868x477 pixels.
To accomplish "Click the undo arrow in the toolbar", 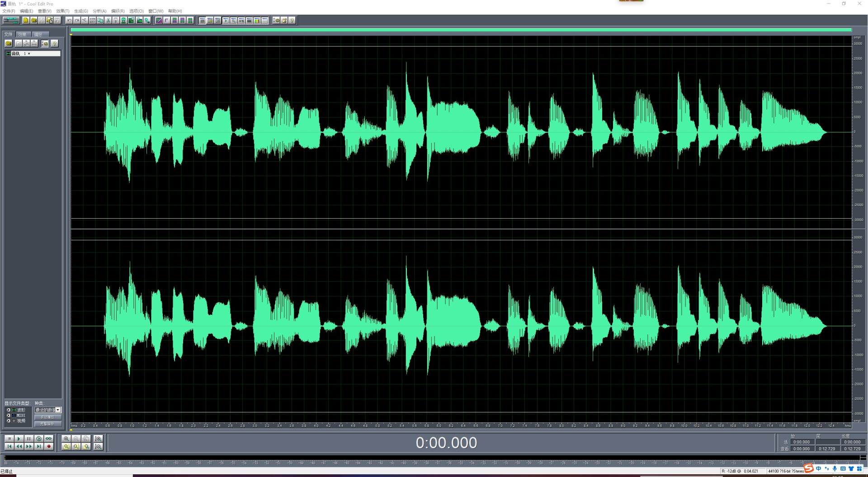I will pyautogui.click(x=69, y=20).
